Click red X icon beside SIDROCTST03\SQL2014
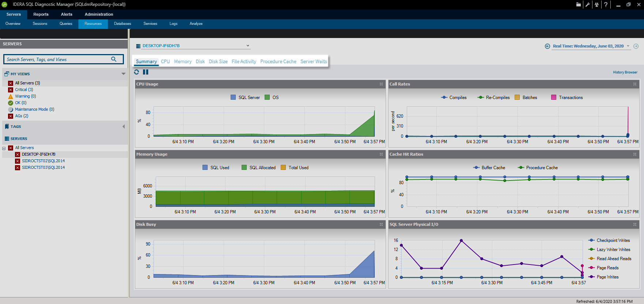644x304 pixels. (18, 168)
